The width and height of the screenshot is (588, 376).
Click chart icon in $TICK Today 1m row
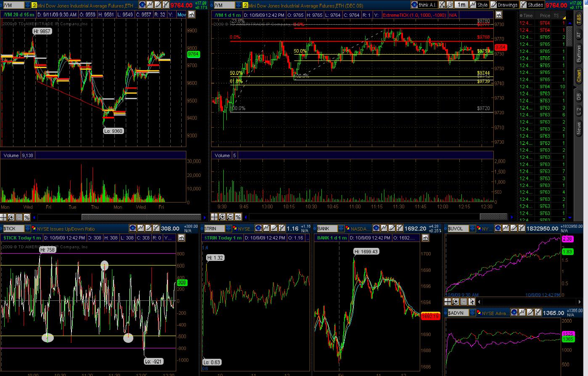[181, 238]
